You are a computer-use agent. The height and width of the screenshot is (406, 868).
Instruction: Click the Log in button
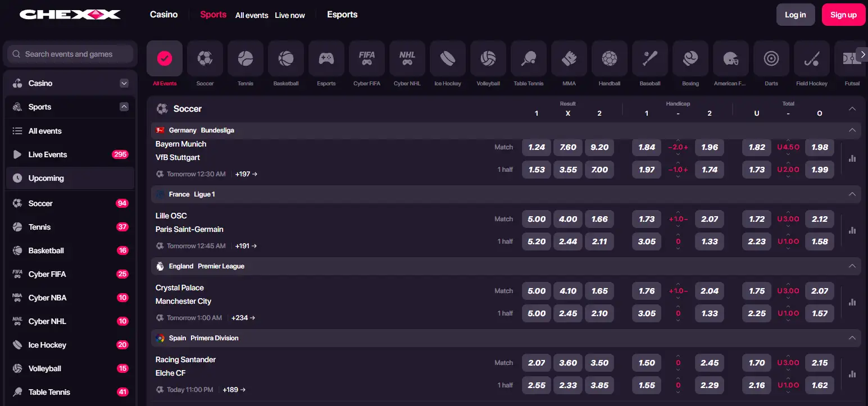[796, 15]
